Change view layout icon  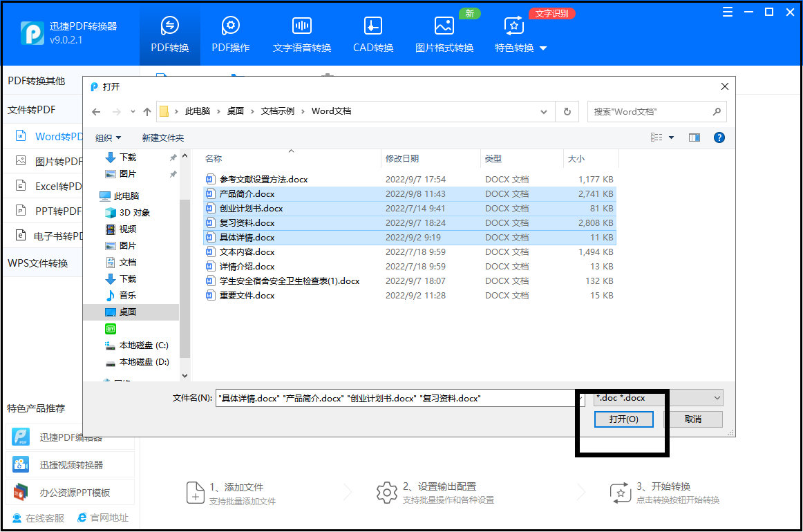pos(656,137)
